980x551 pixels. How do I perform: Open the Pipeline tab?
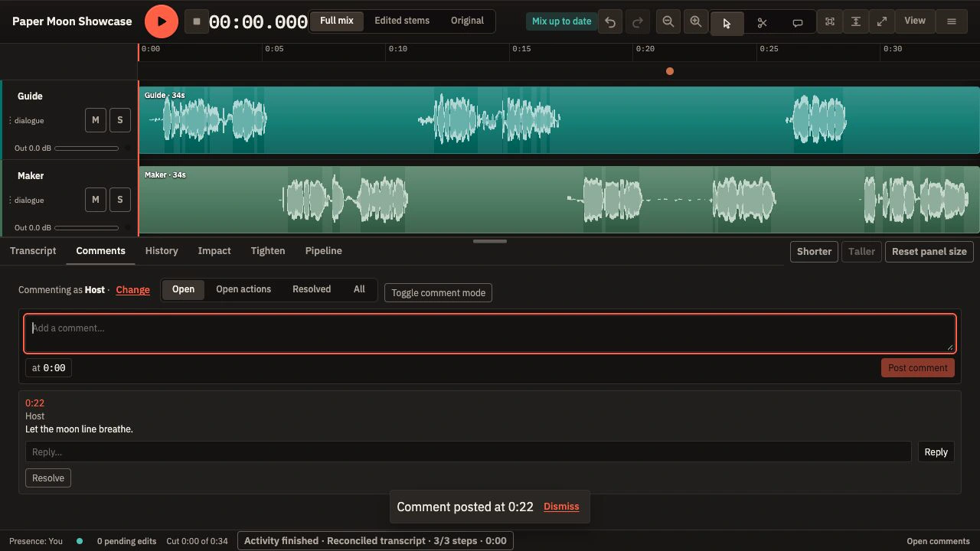[x=323, y=251]
